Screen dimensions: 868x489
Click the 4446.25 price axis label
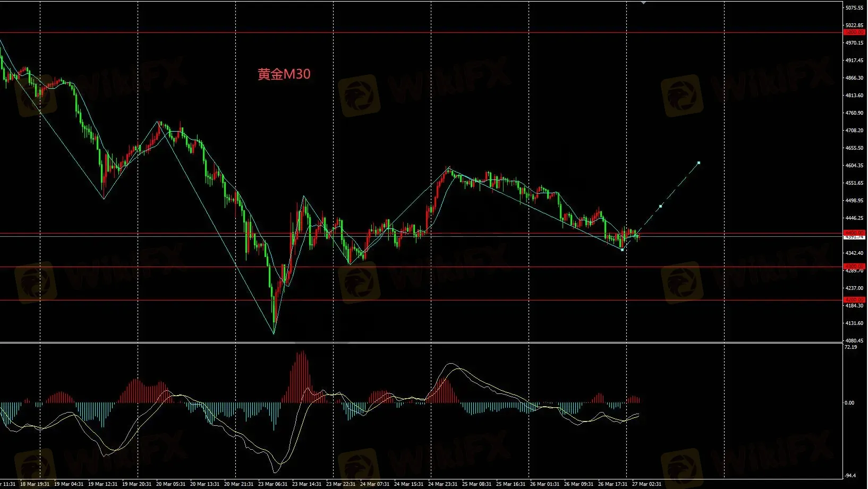coord(854,218)
